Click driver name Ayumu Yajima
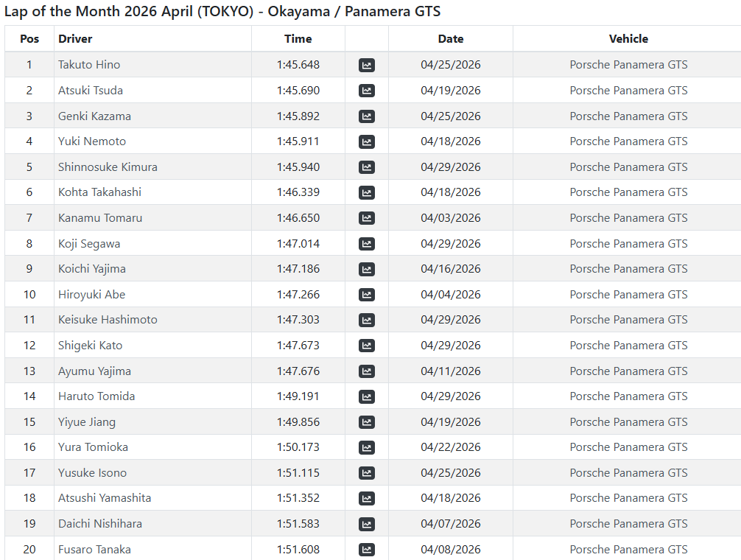Viewport: 741px width, 560px height. (x=94, y=371)
